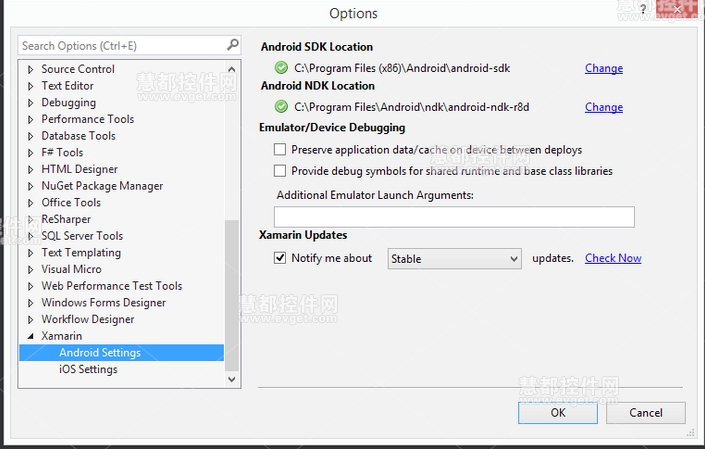This screenshot has height=449, width=705.
Task: Click the options tree scrollbar thumb
Action: [x=232, y=296]
